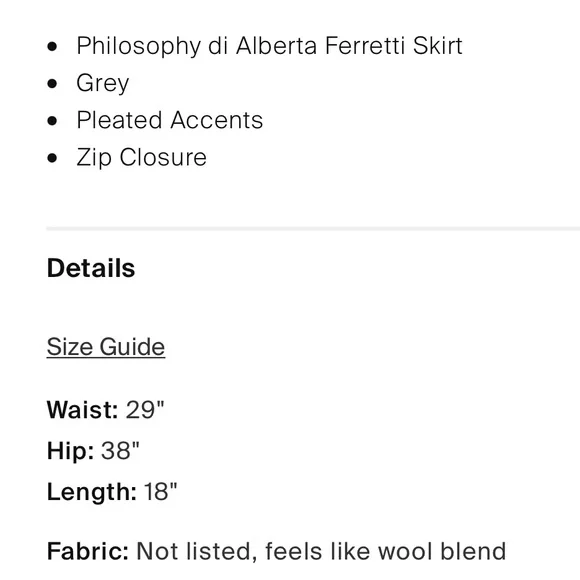Click the bullet beside Zip Closure
The height and width of the screenshot is (580, 580).
(53, 158)
